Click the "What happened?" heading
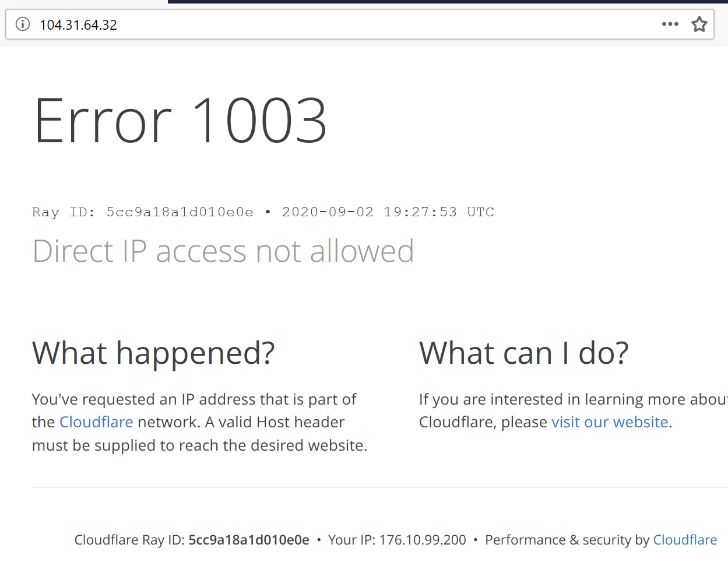This screenshot has width=728, height=569. (x=153, y=353)
